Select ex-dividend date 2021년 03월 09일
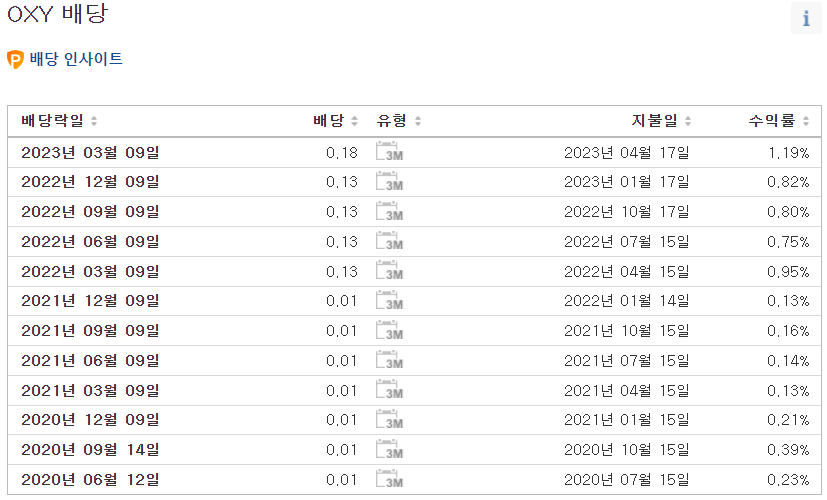Screen dimensions: 827x500 coord(90,391)
